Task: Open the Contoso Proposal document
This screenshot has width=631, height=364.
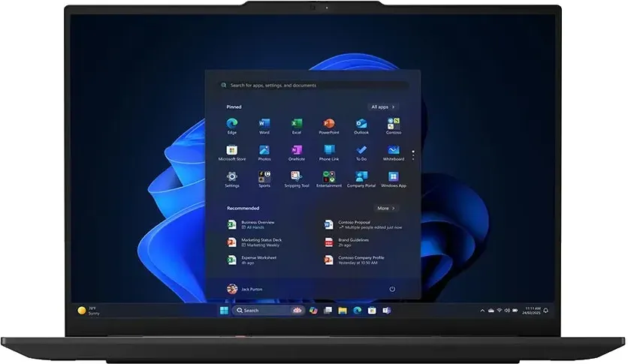Action: [x=363, y=224]
